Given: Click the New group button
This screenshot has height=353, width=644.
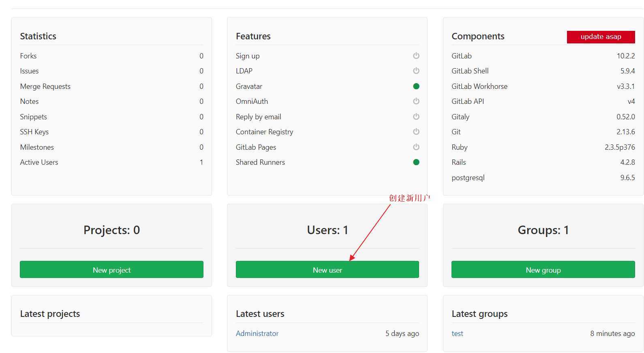Looking at the screenshot, I should click(543, 269).
